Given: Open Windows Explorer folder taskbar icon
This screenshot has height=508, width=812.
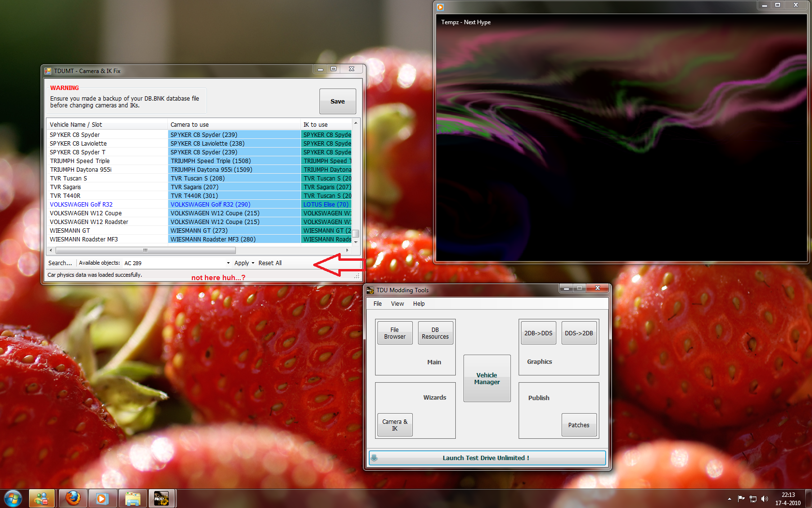Looking at the screenshot, I should 132,498.
